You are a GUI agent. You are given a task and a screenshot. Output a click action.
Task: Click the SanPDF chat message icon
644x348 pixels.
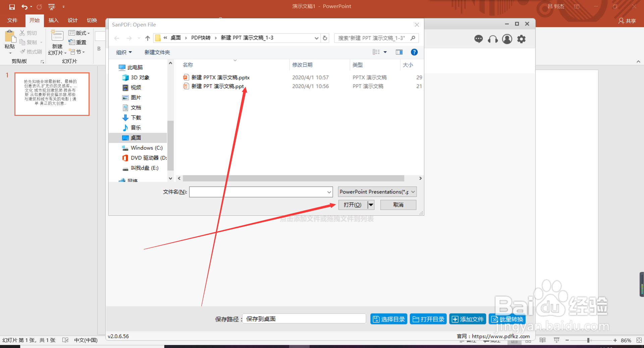[x=479, y=39]
